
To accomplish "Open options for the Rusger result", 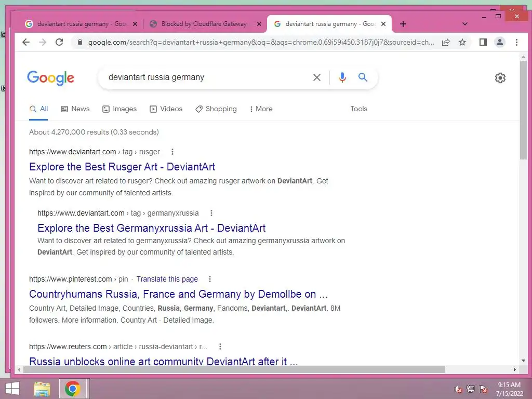I will point(172,152).
